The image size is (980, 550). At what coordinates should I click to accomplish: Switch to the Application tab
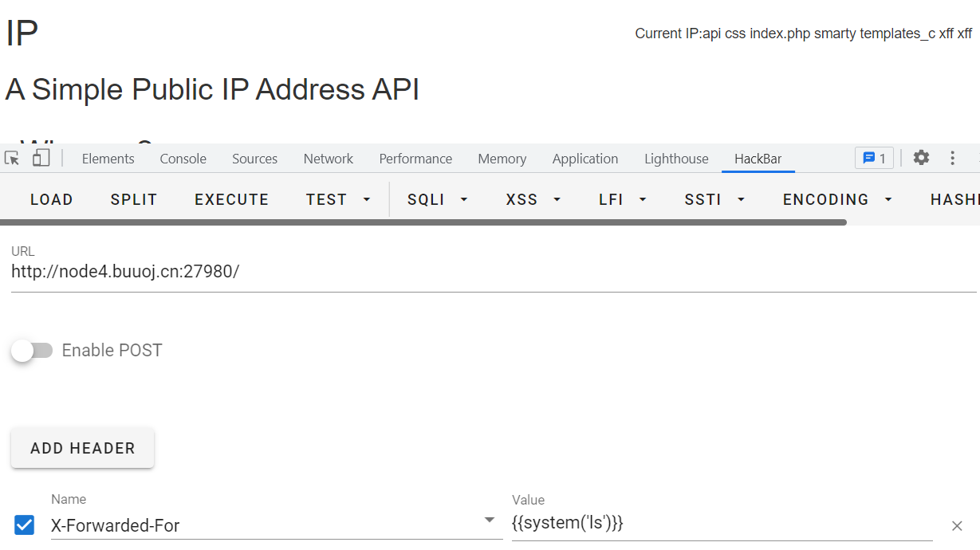(x=584, y=159)
